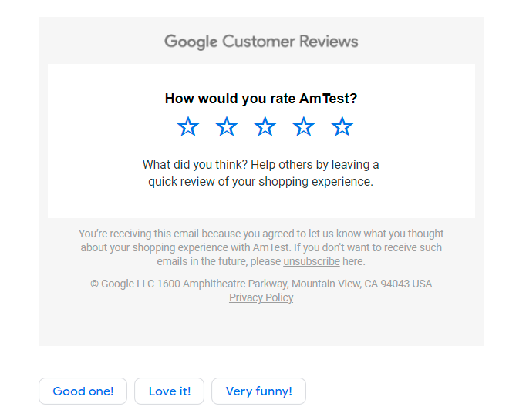
Task: Click the "Customer Reviews" header text
Action: pyautogui.click(x=290, y=42)
